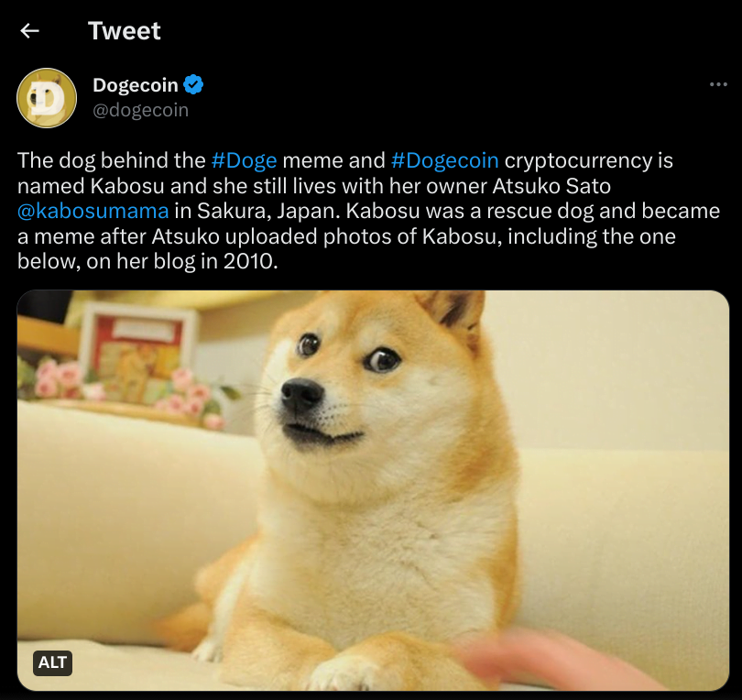Show the ALT image description badge

click(52, 662)
